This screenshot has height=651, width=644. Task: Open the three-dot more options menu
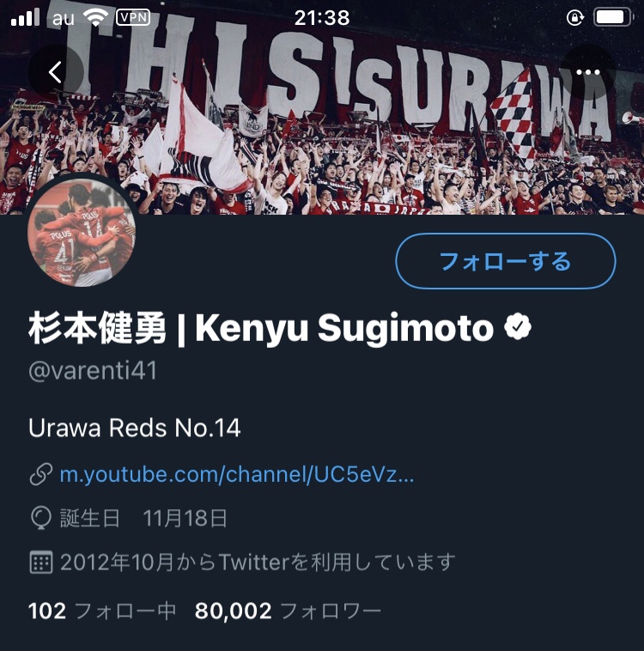tap(588, 72)
